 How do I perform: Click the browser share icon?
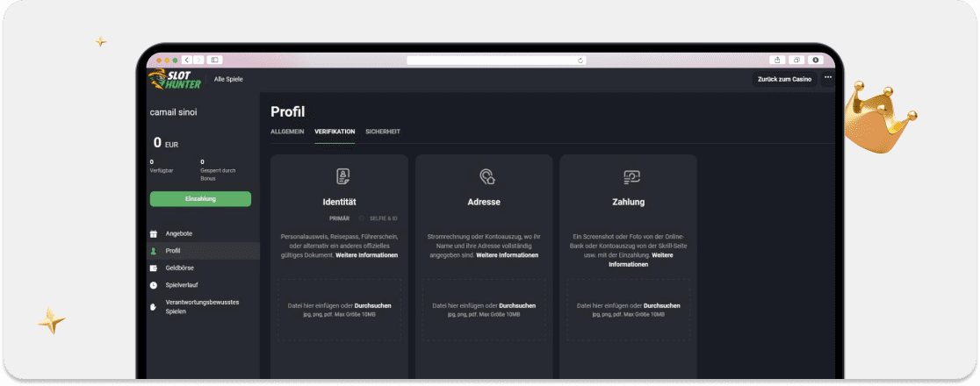coord(777,60)
